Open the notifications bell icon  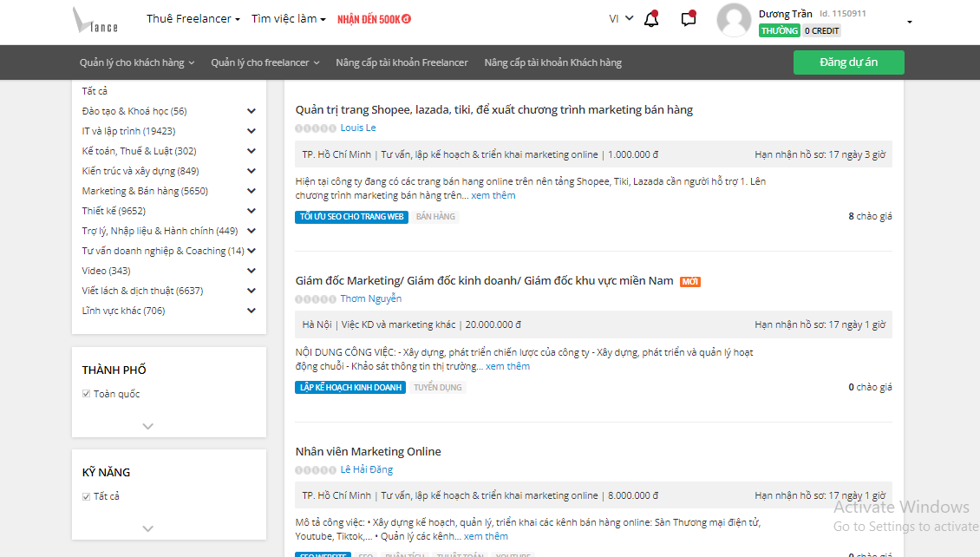pos(651,19)
